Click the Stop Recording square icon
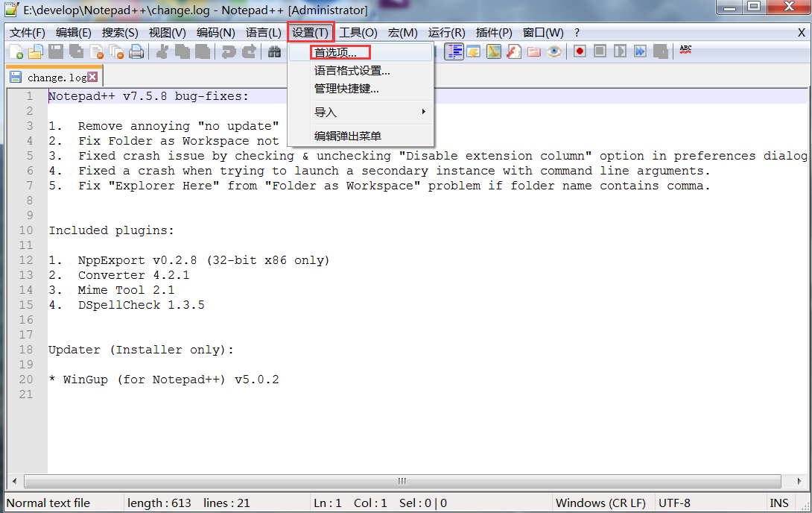This screenshot has height=513, width=812. 600,51
